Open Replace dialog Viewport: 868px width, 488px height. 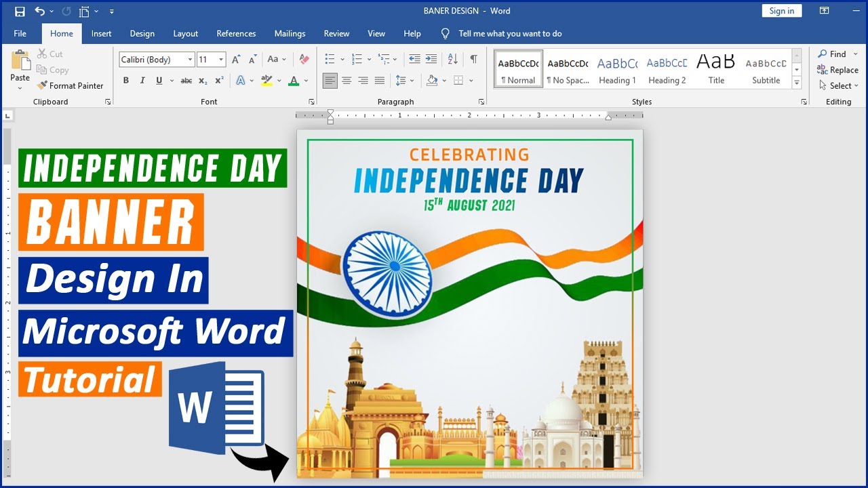coord(837,70)
